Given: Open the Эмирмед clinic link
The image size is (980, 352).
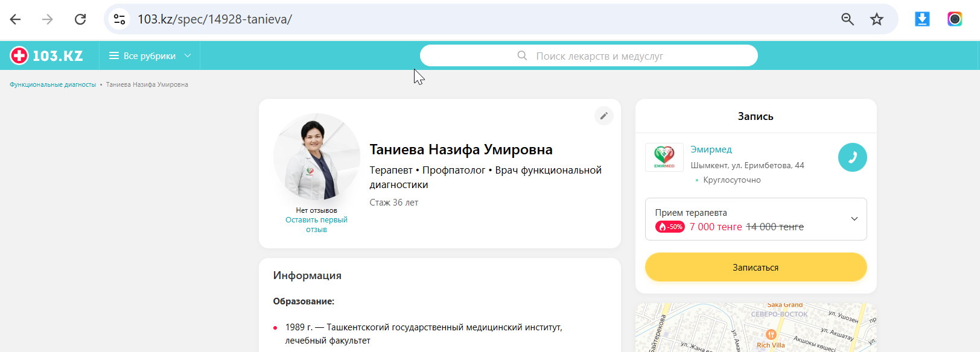Looking at the screenshot, I should point(711,149).
